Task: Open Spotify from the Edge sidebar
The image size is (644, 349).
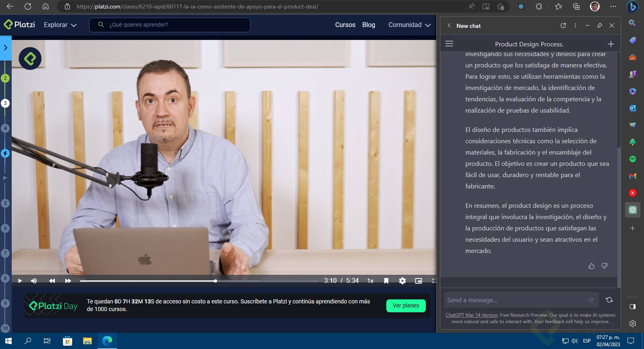Action: click(632, 159)
